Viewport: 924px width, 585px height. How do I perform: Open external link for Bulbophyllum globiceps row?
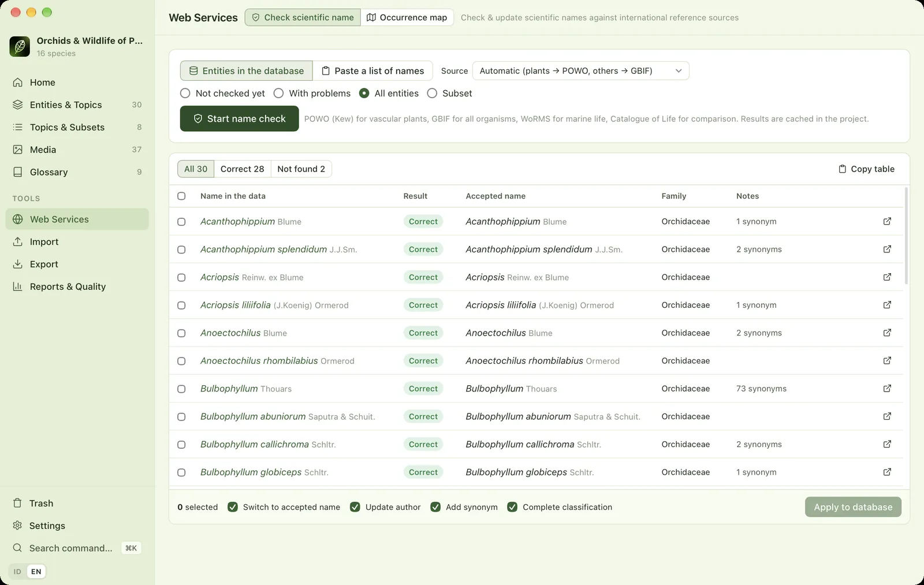click(x=887, y=472)
